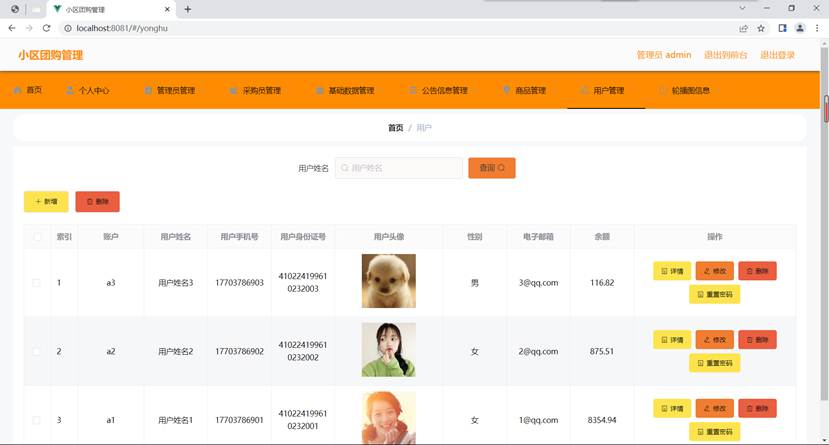Click the phone number 17703786901
Screen dimensions: 829x445
(239, 420)
